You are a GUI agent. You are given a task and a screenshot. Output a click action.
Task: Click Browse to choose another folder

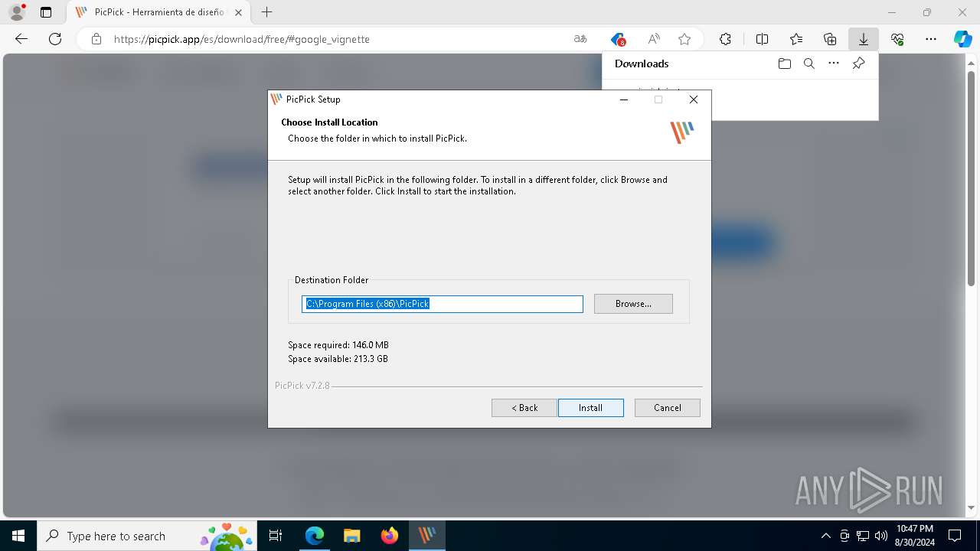[x=633, y=304]
